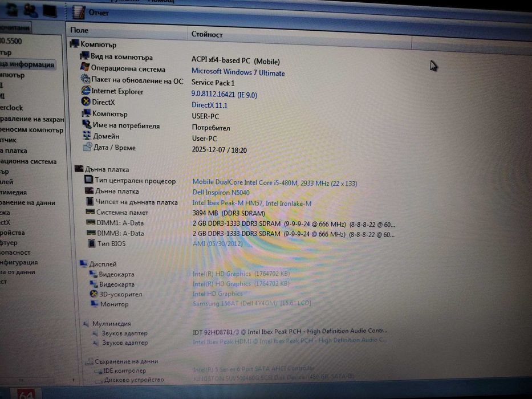The height and width of the screenshot is (399, 532).
Task: Click the Компютър USER-PC row icon
Action: 87,113
